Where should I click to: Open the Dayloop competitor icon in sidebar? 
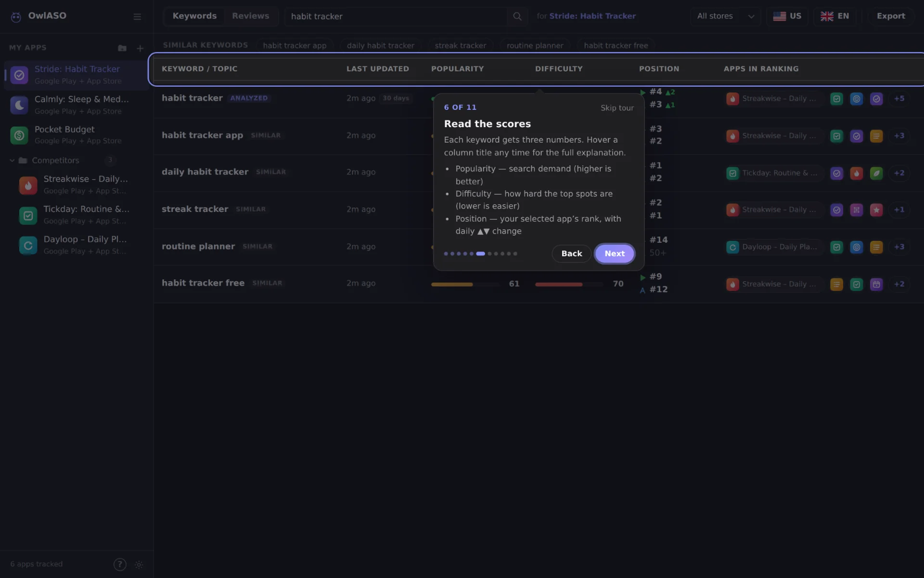click(28, 246)
